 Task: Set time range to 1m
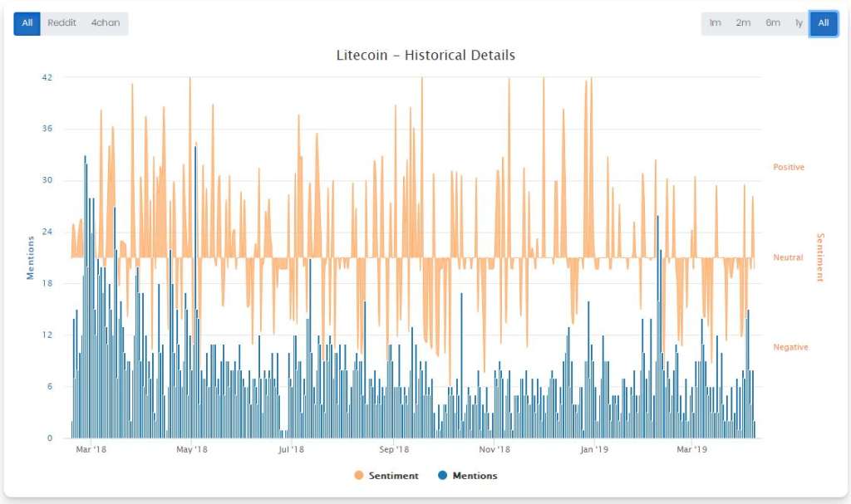coord(715,23)
